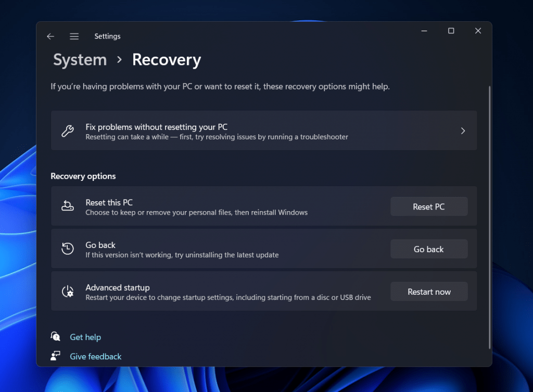The width and height of the screenshot is (533, 392).
Task: Navigate to System in the breadcrumb
Action: pos(80,60)
